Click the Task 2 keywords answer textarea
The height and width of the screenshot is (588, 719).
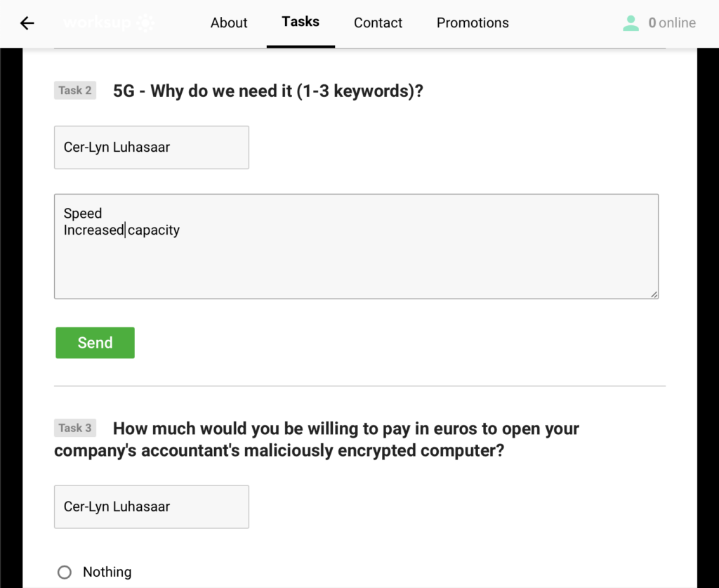[x=356, y=247]
